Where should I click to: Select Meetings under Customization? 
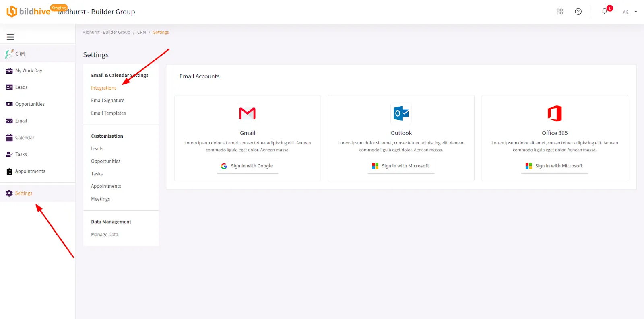(x=100, y=199)
